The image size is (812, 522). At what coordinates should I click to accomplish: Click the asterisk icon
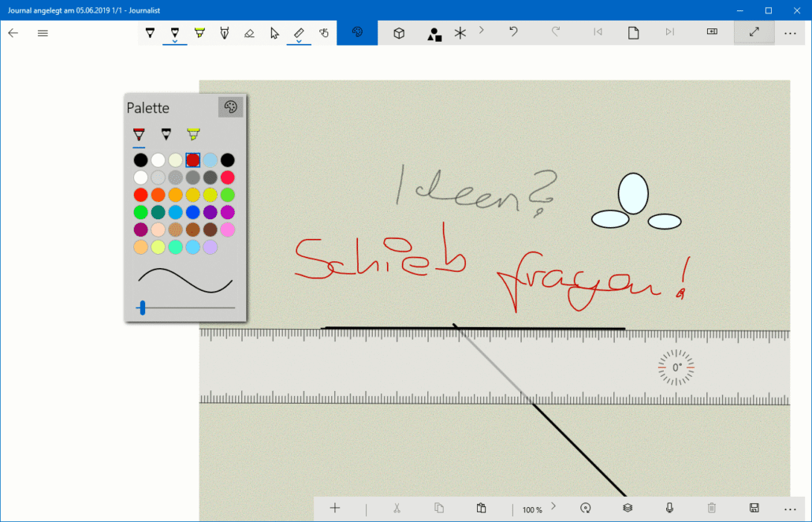click(x=460, y=33)
